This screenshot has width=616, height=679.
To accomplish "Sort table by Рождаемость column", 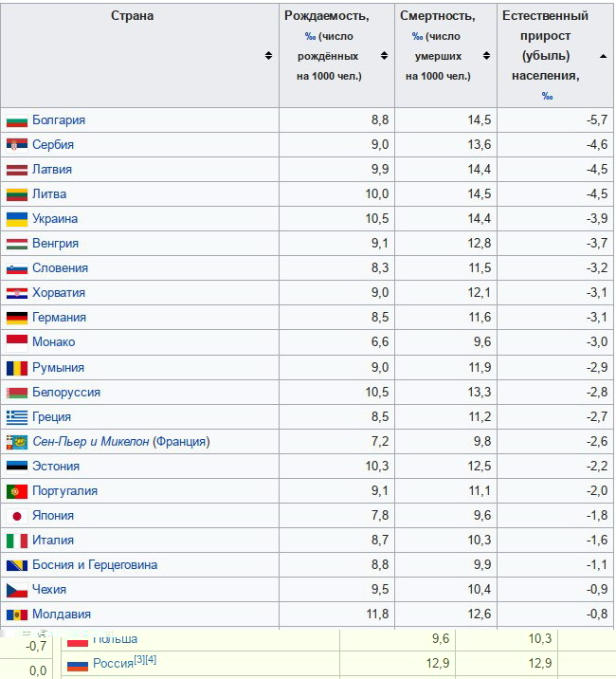I will [384, 55].
